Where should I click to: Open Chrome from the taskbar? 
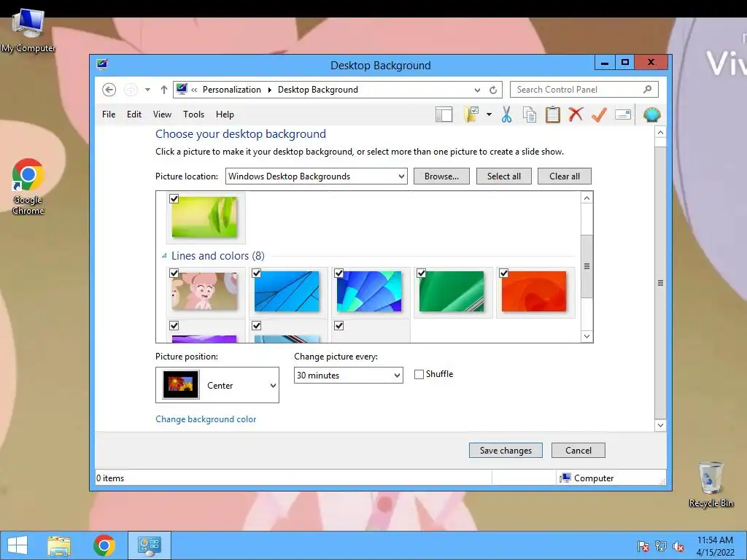pos(104,545)
